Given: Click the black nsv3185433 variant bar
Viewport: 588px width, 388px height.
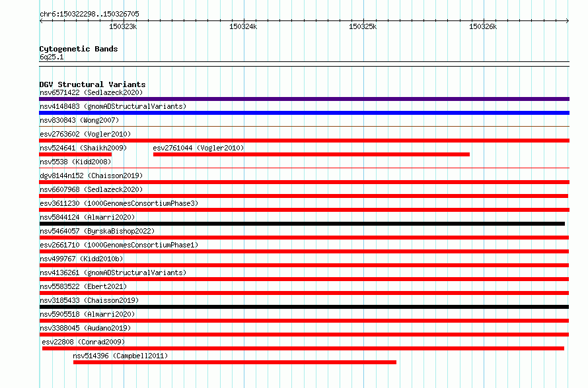Looking at the screenshot, I should pyautogui.click(x=304, y=307).
